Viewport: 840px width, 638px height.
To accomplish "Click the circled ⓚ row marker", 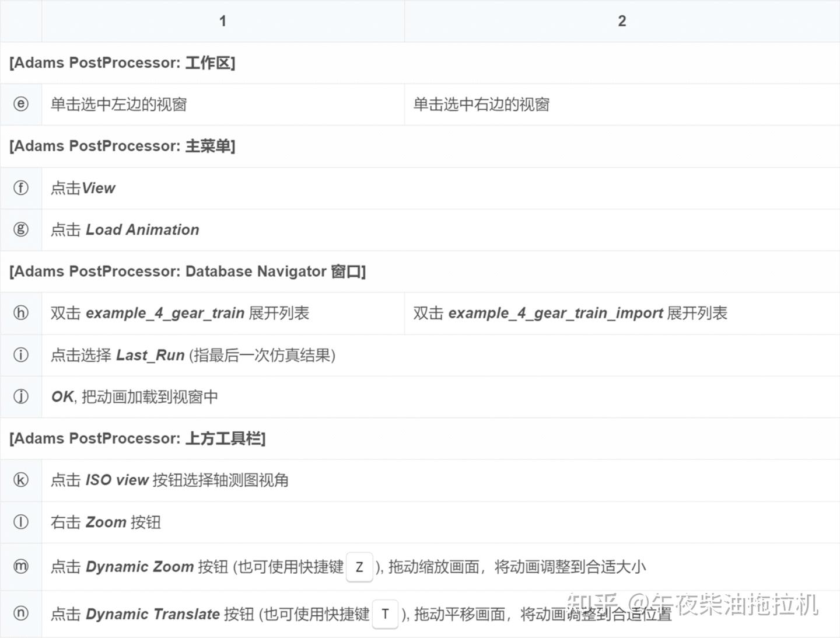I will coord(21,480).
